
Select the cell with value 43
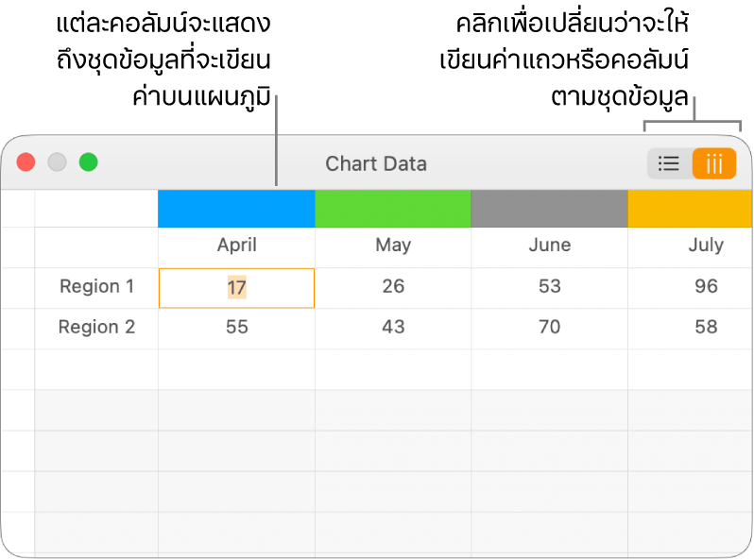393,328
